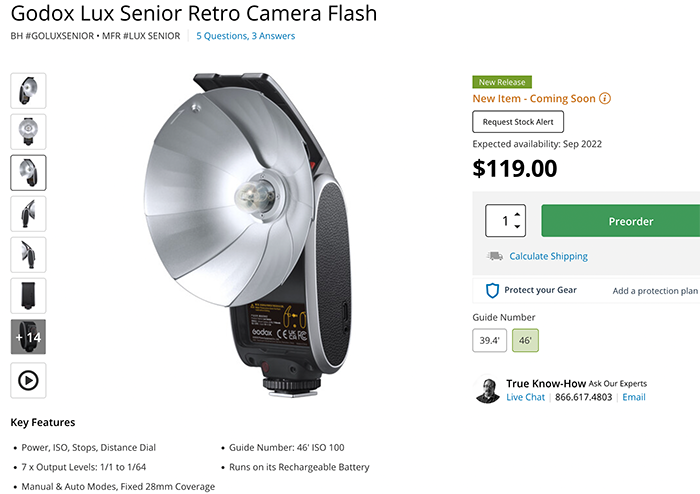
Task: Show the first flash thumbnail image
Action: 28,90
